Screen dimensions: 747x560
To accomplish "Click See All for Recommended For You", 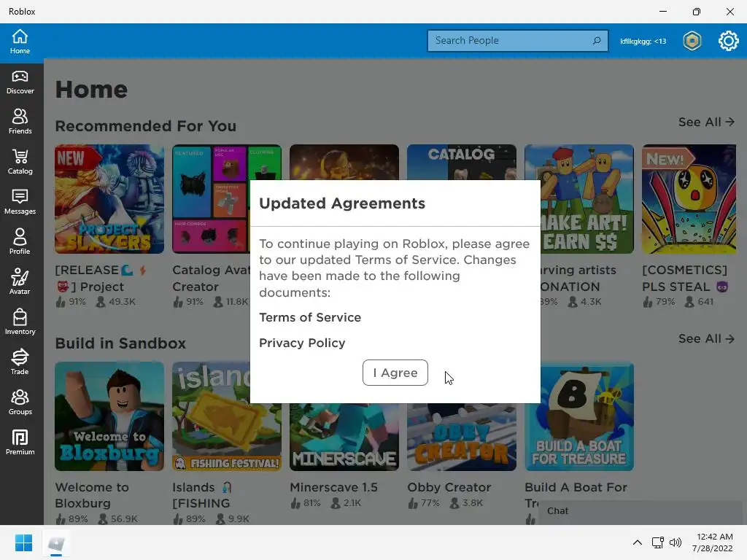I will click(x=706, y=122).
